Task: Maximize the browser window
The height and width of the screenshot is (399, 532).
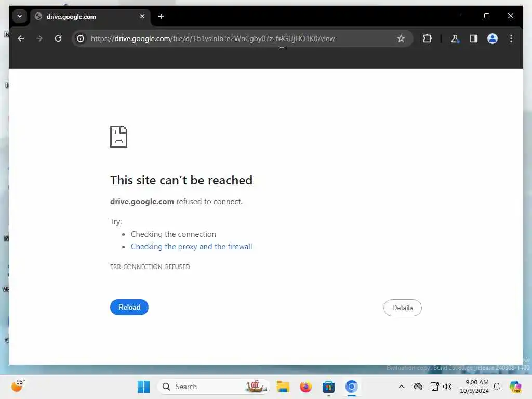Action: coord(486,16)
